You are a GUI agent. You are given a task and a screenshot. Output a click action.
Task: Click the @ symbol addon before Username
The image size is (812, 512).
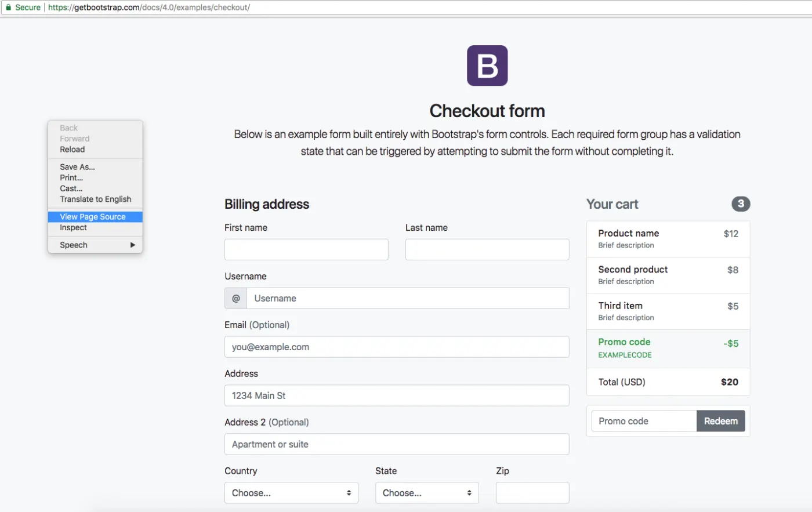[x=235, y=298]
